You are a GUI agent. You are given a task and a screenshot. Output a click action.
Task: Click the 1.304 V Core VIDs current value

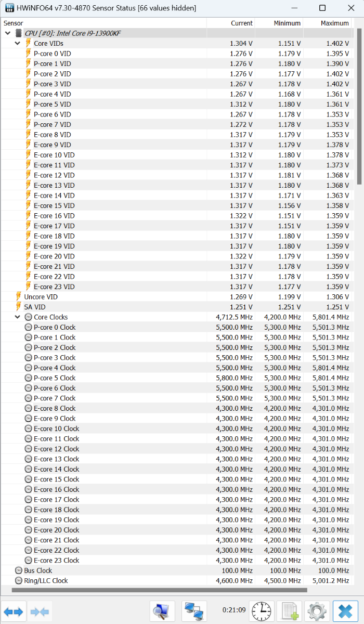point(241,43)
